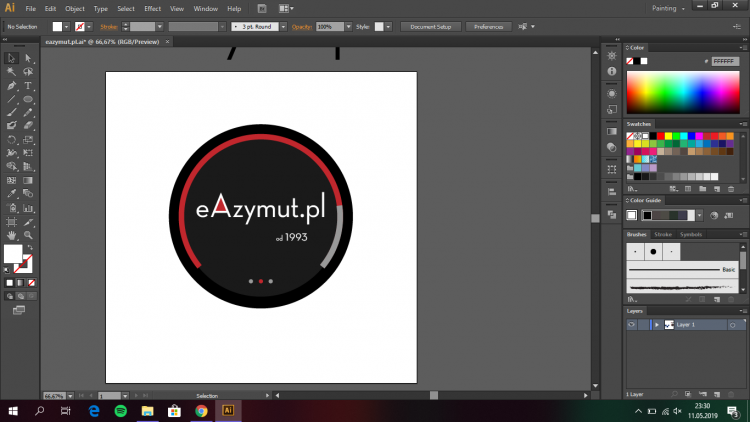This screenshot has height=422, width=750.
Task: Open the Effect menu
Action: [152, 8]
